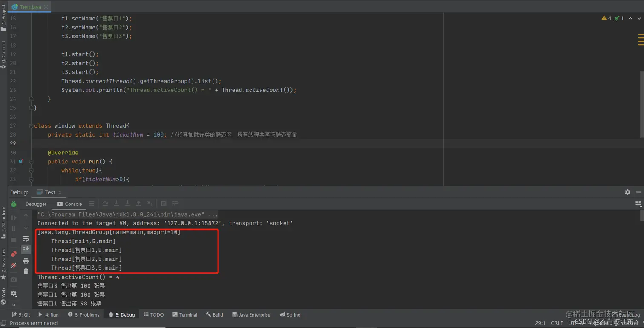Click the print console output icon
Viewport: 644px width, 328px height.
(26, 260)
